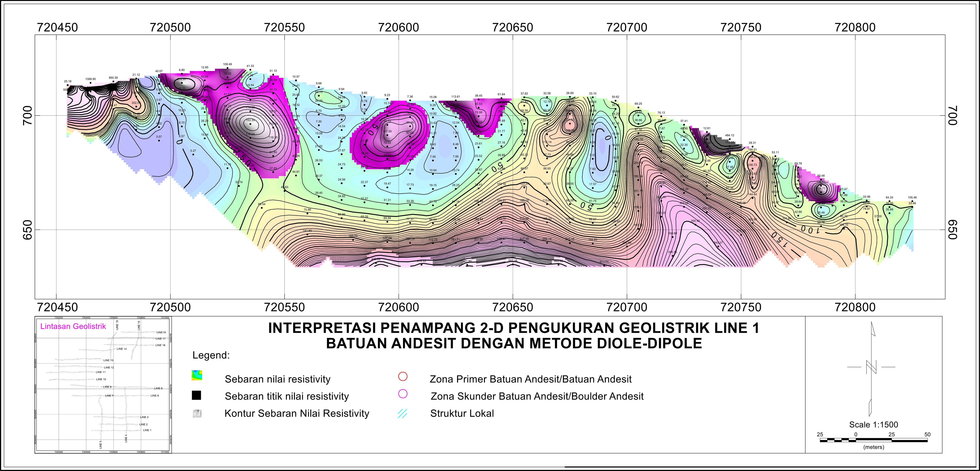Click the 'Sebaran nilai resistivity' legend text
The height and width of the screenshot is (471, 980).
[277, 379]
